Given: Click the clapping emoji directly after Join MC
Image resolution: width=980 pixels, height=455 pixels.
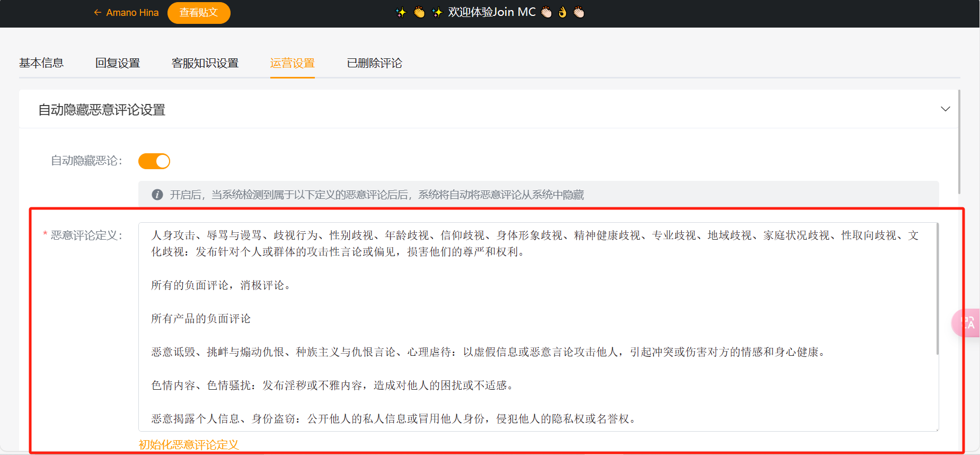Looking at the screenshot, I should pos(546,12).
